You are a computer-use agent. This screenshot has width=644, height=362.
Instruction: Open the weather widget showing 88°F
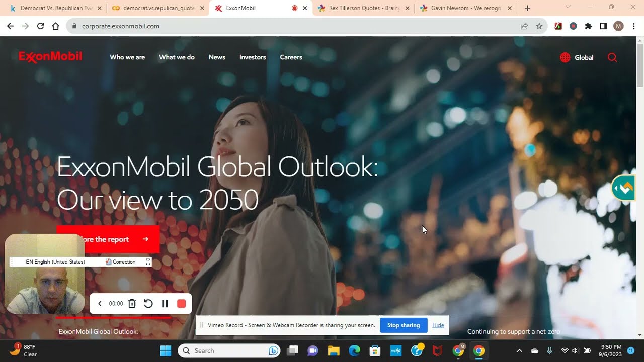click(x=24, y=350)
